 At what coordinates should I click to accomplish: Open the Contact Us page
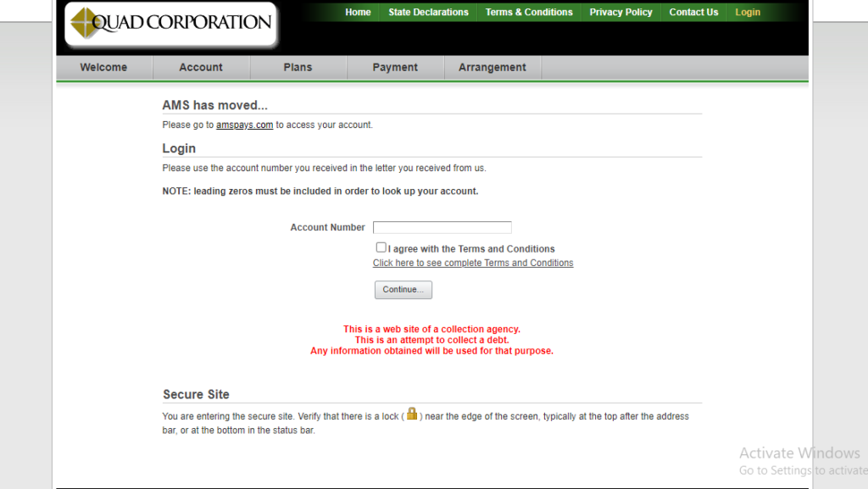pyautogui.click(x=693, y=12)
